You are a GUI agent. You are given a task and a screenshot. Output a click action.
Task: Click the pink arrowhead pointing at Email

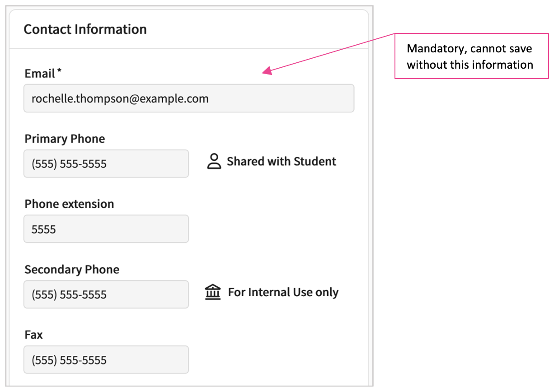268,70
